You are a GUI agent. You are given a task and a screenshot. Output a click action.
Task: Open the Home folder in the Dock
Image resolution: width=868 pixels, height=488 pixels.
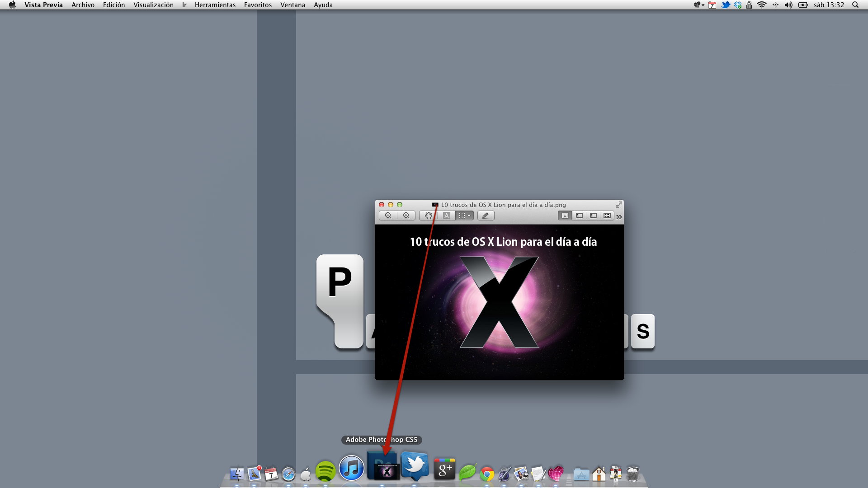599,474
